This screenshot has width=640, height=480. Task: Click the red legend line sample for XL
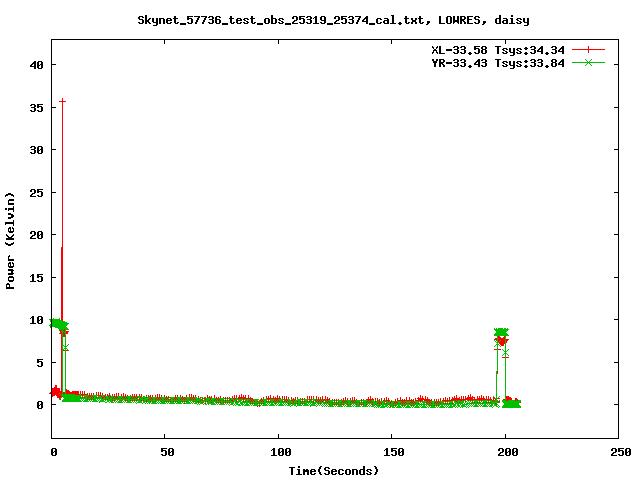coord(588,50)
